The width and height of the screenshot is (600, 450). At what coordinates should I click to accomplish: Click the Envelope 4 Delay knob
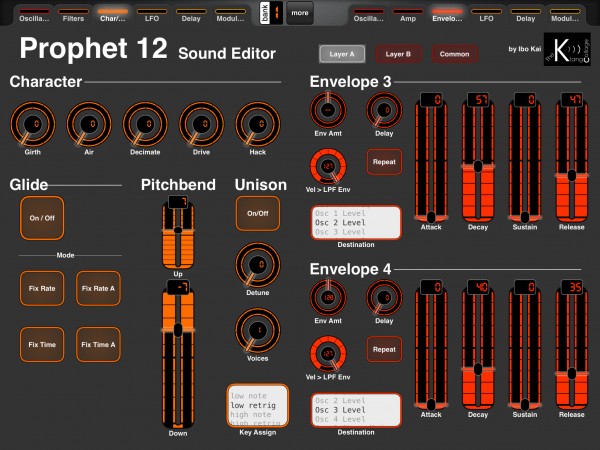[x=384, y=298]
